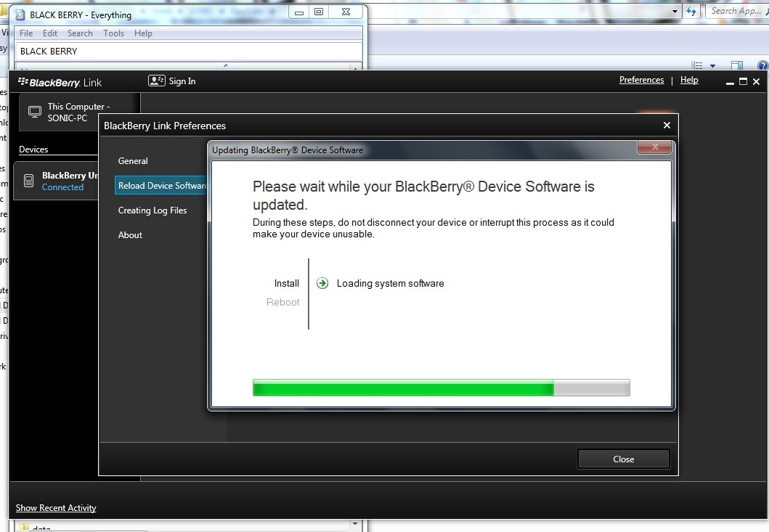Click the BlackBerry device phone icon
This screenshot has height=532, width=769.
29,181
